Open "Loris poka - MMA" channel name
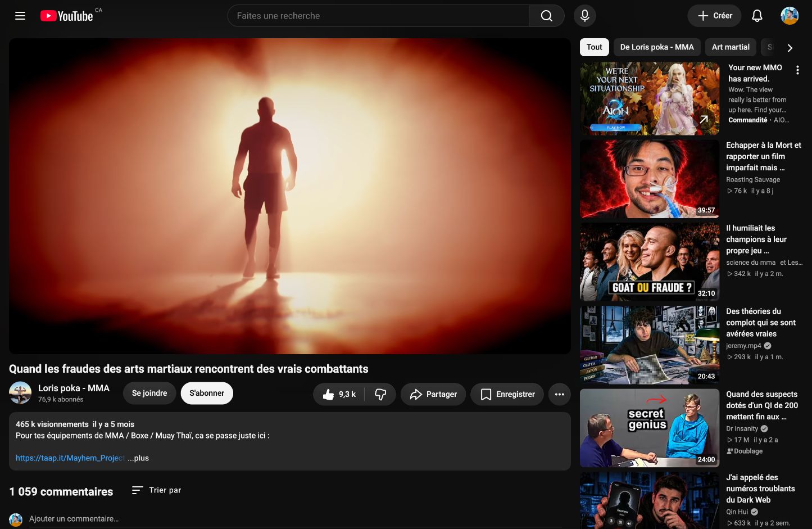812x529 pixels. (74, 388)
